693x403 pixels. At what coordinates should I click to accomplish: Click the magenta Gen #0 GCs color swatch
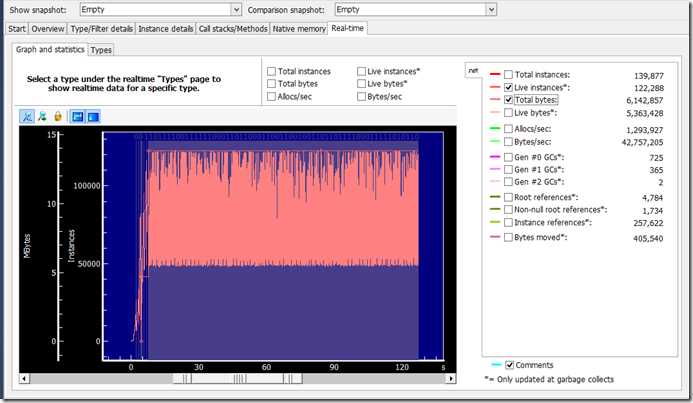(x=495, y=157)
